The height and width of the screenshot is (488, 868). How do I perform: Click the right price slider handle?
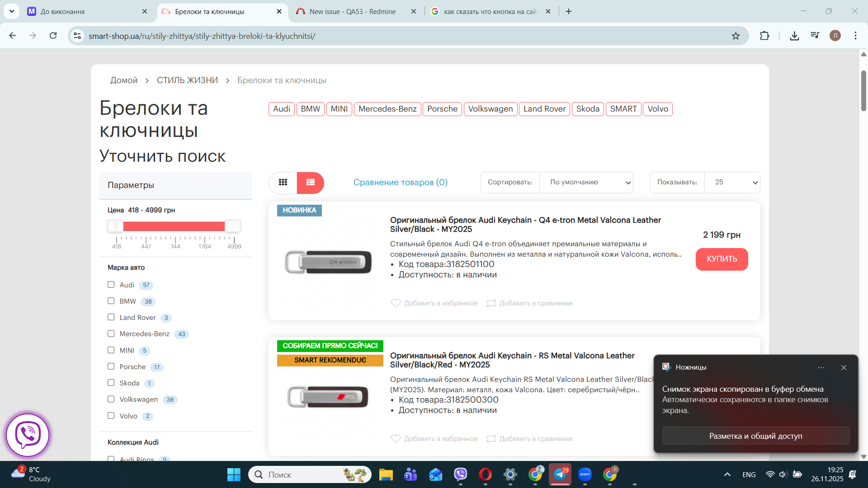tap(233, 226)
